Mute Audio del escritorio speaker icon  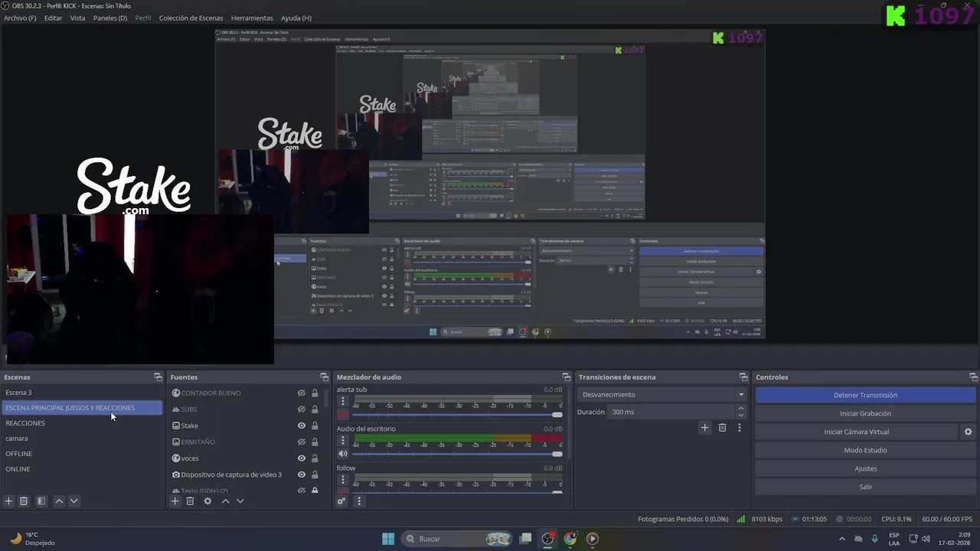[x=343, y=454]
